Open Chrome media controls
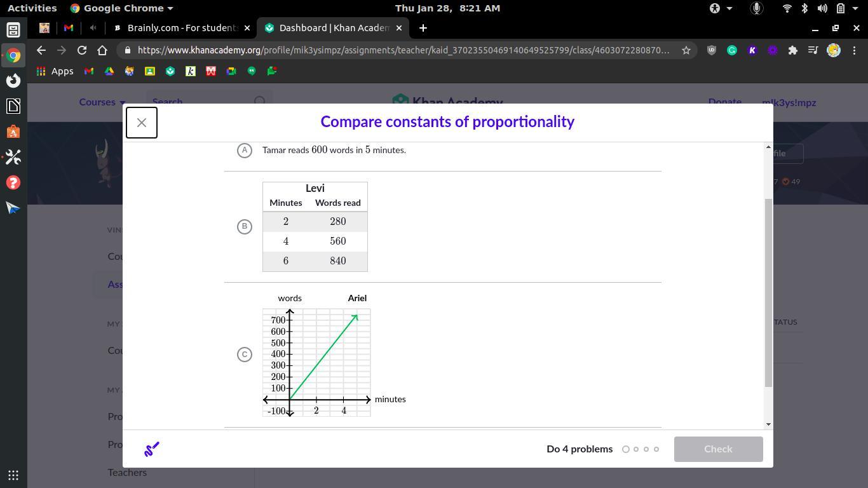868x488 pixels. click(x=813, y=50)
